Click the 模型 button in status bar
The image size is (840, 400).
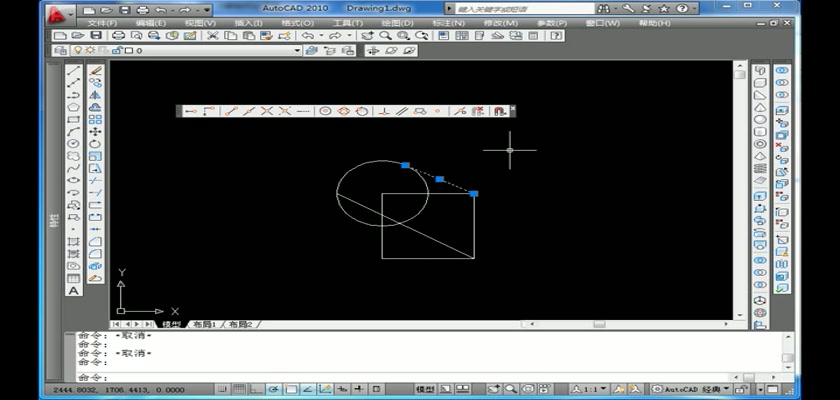[425, 389]
